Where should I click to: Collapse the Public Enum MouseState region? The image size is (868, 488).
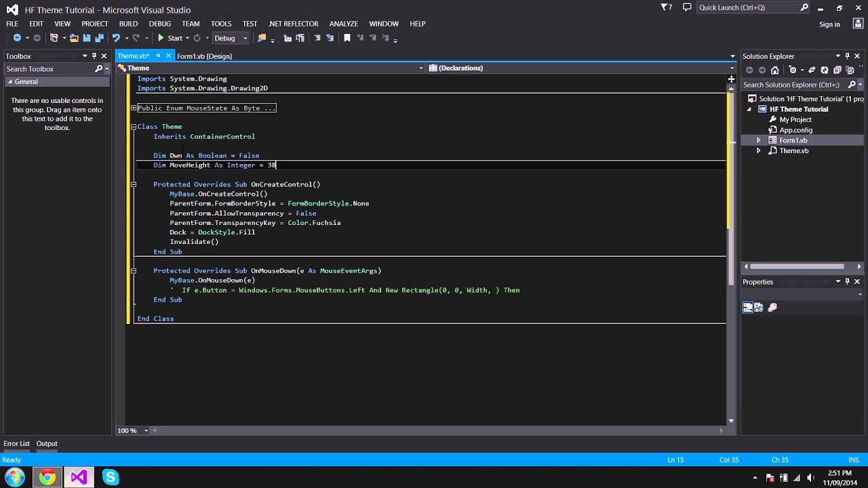coord(134,108)
